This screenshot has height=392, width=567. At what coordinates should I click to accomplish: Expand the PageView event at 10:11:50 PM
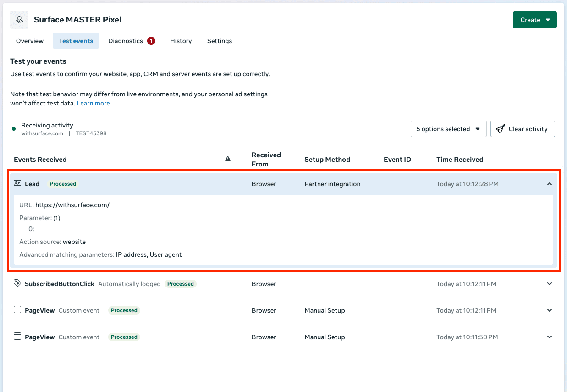click(x=550, y=337)
